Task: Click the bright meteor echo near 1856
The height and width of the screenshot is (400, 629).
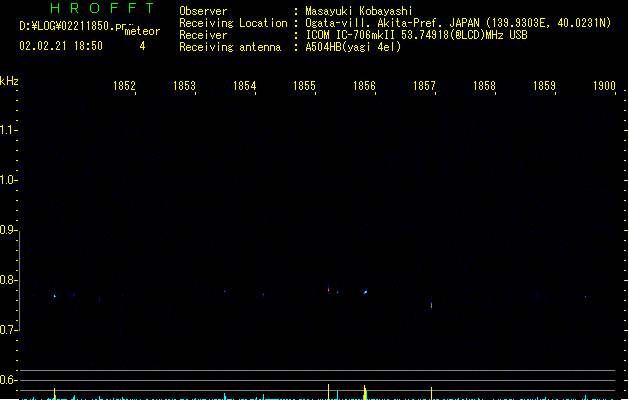Action: click(x=365, y=292)
